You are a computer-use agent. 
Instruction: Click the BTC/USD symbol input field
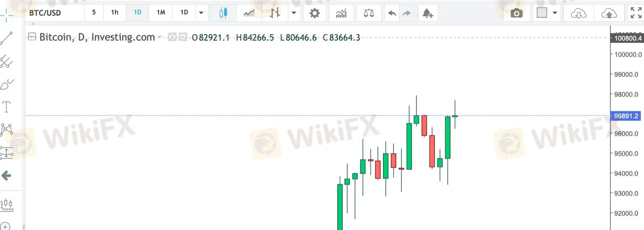click(x=55, y=13)
